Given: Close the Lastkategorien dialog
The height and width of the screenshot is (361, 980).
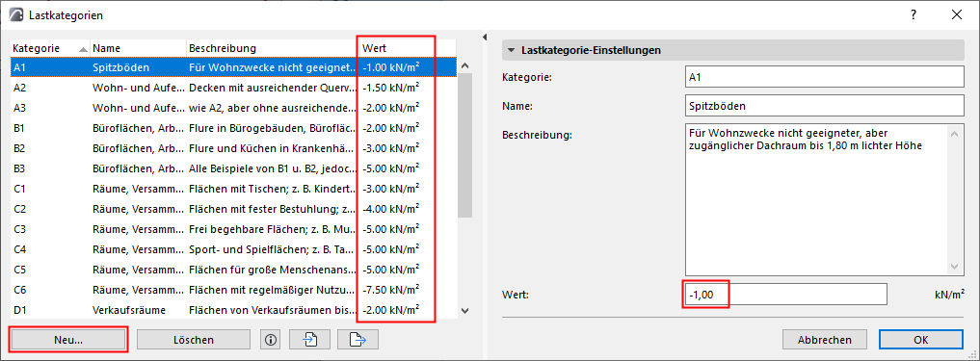Looking at the screenshot, I should (x=956, y=14).
